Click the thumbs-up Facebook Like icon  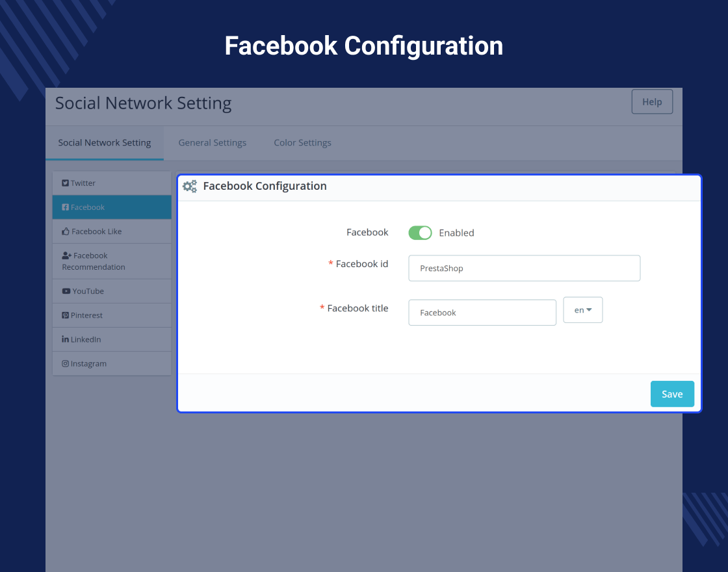click(x=66, y=231)
